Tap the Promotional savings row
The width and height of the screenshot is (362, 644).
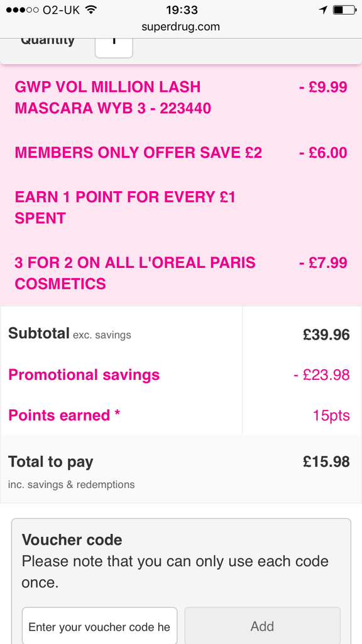click(181, 375)
